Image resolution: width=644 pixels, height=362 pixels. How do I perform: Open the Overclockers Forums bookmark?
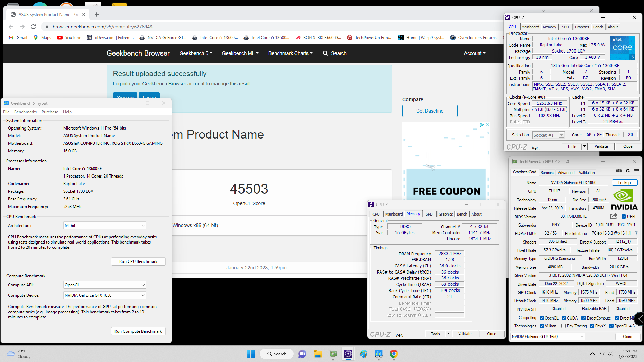click(473, 38)
